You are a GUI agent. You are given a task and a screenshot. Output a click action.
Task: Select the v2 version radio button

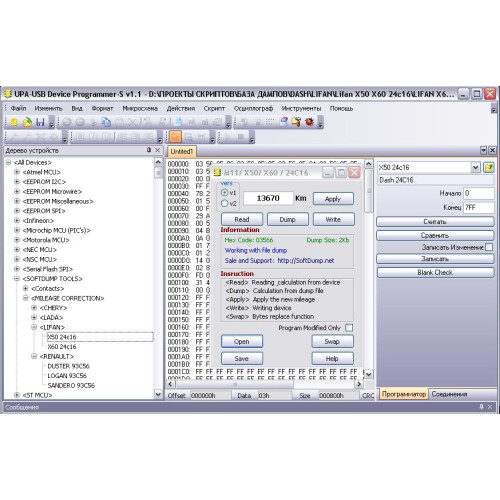coord(224,203)
